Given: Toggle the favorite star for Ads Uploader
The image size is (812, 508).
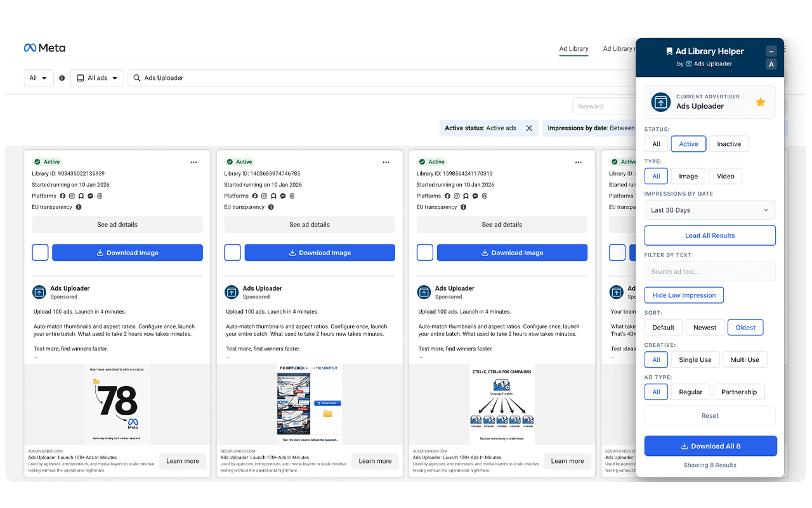Looking at the screenshot, I should 761,102.
